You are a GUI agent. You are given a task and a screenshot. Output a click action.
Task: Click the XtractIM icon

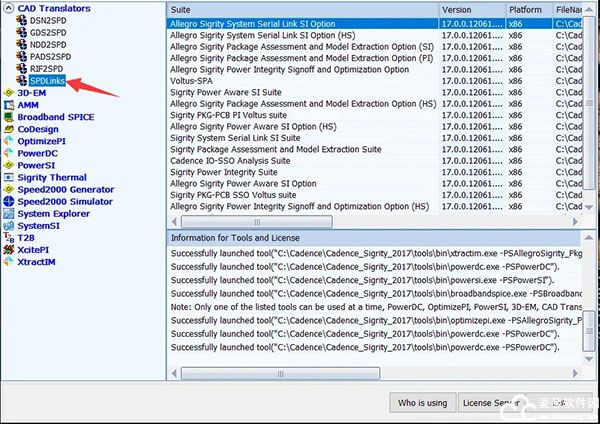(8, 261)
